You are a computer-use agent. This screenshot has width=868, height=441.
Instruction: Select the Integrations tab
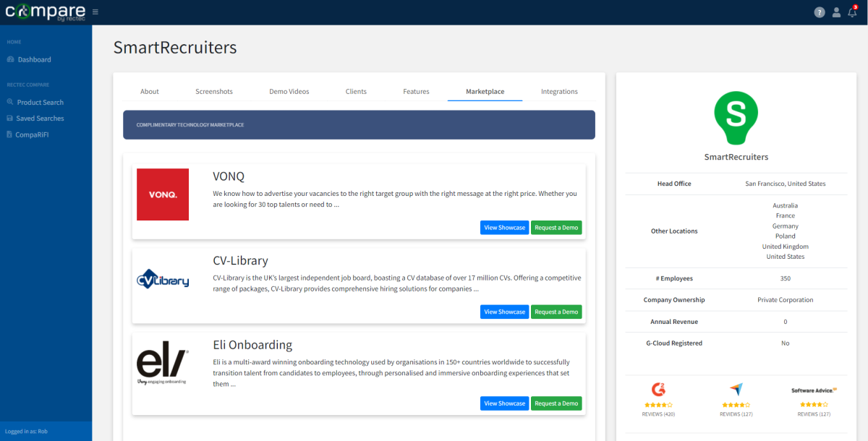coord(559,92)
